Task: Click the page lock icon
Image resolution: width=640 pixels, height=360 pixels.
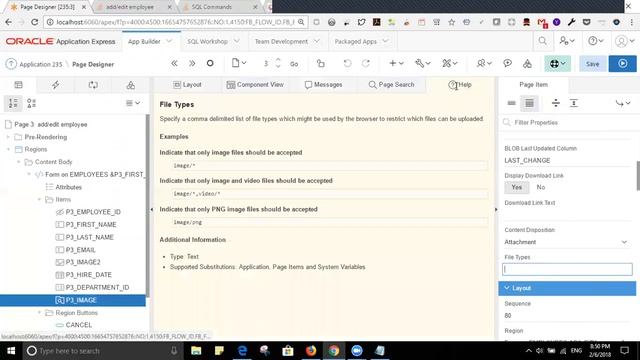Action: coord(321,63)
